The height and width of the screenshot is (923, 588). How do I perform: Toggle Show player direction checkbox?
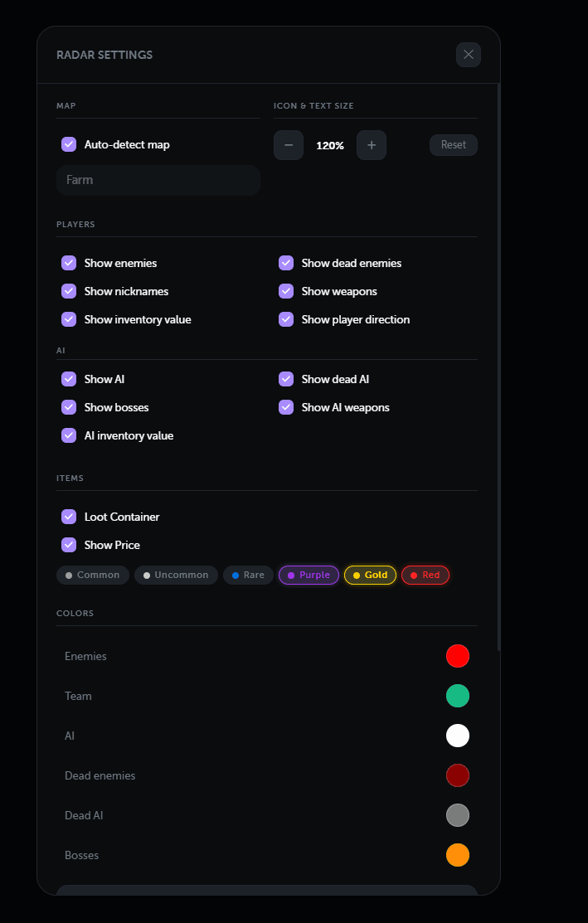click(286, 319)
